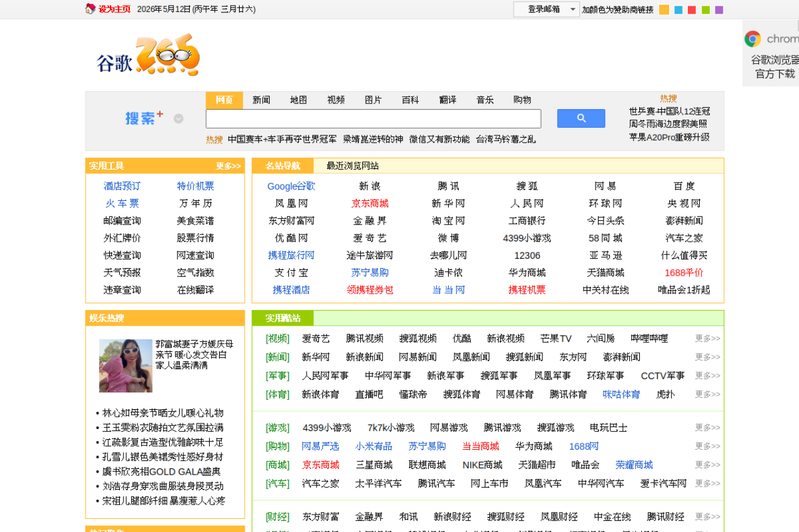Open the 最近浏览网站 tab
Viewport: 799px width, 532px height.
click(x=353, y=166)
